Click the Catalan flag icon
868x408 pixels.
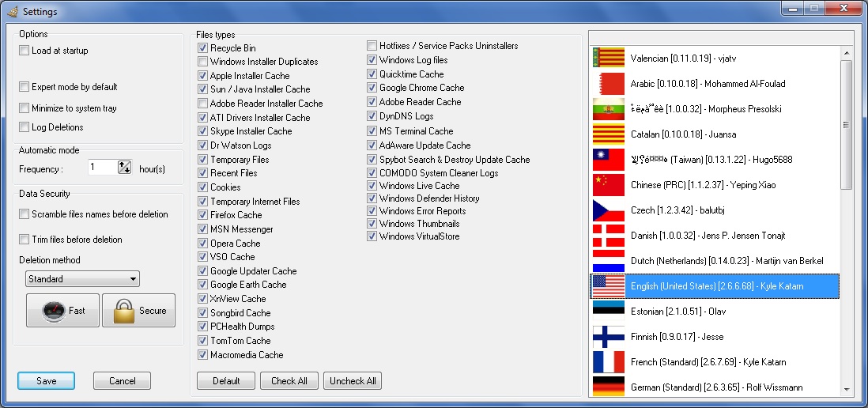coord(609,134)
